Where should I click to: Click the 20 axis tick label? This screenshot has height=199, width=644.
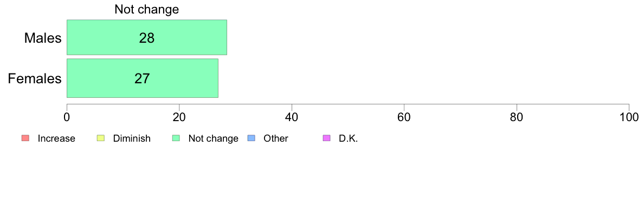point(179,117)
